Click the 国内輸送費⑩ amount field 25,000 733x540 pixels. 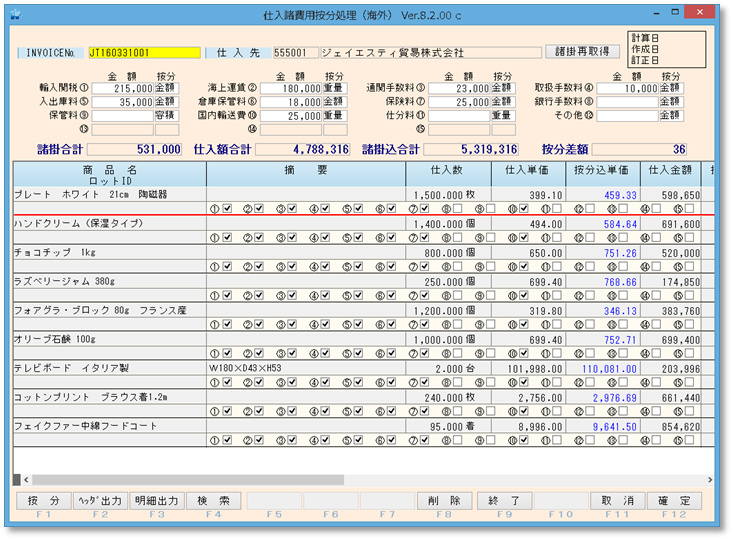[291, 115]
